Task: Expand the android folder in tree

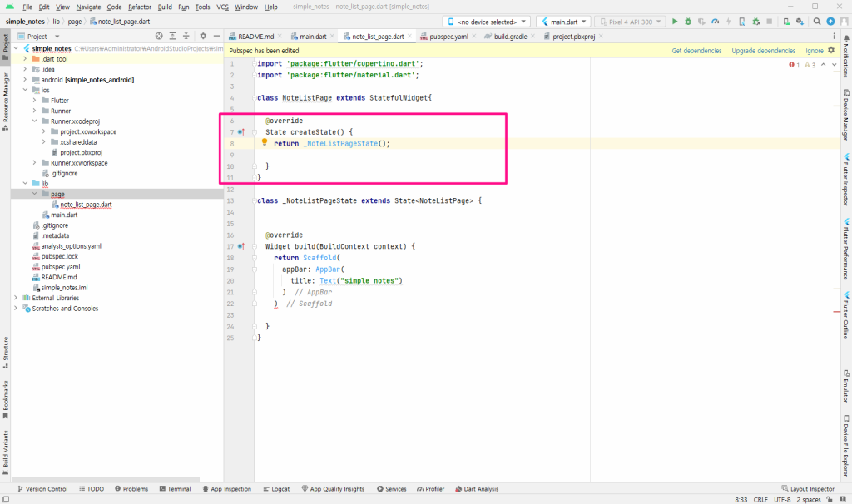Action: coord(25,79)
